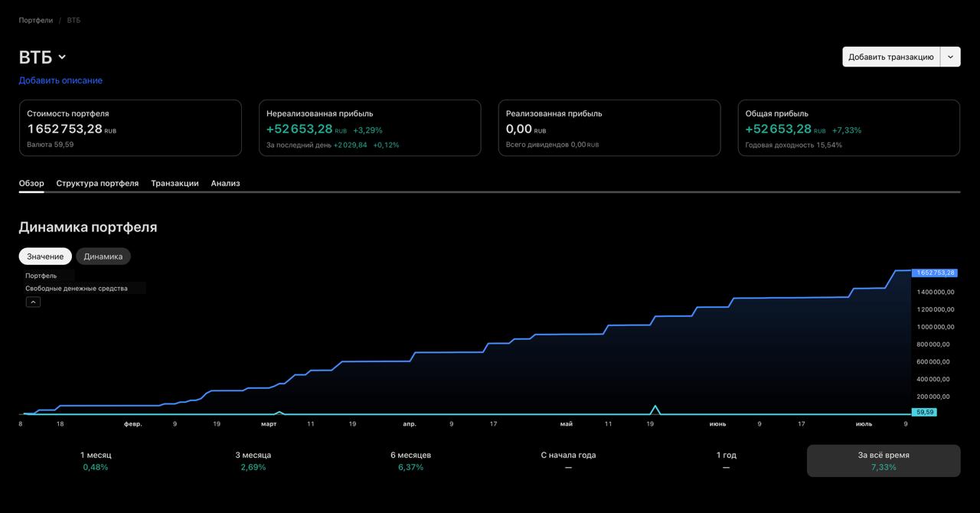Open the arrow menu beside Добавить транзакцию
The width and height of the screenshot is (980, 513).
click(x=950, y=57)
